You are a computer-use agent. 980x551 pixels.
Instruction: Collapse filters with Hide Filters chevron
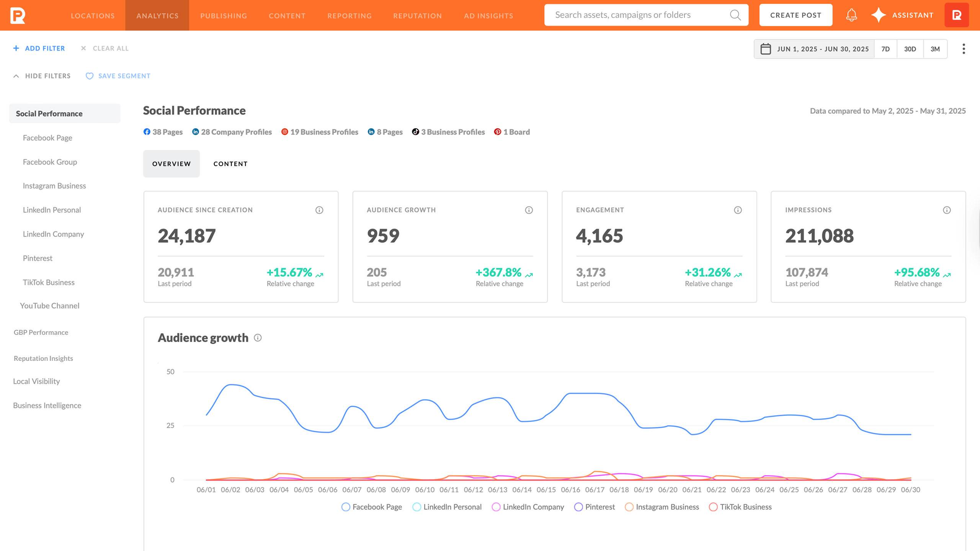(16, 76)
